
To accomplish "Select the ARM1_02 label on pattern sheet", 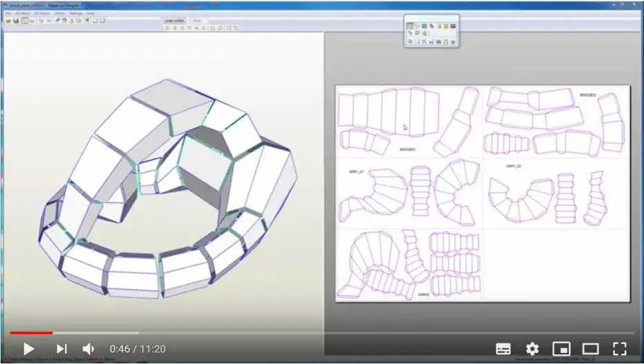I will point(513,166).
